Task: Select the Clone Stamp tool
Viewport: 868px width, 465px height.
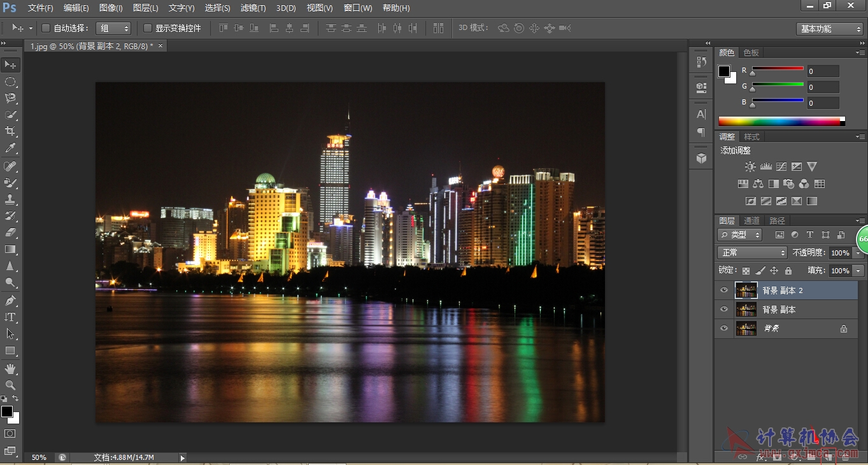Action: [11, 199]
